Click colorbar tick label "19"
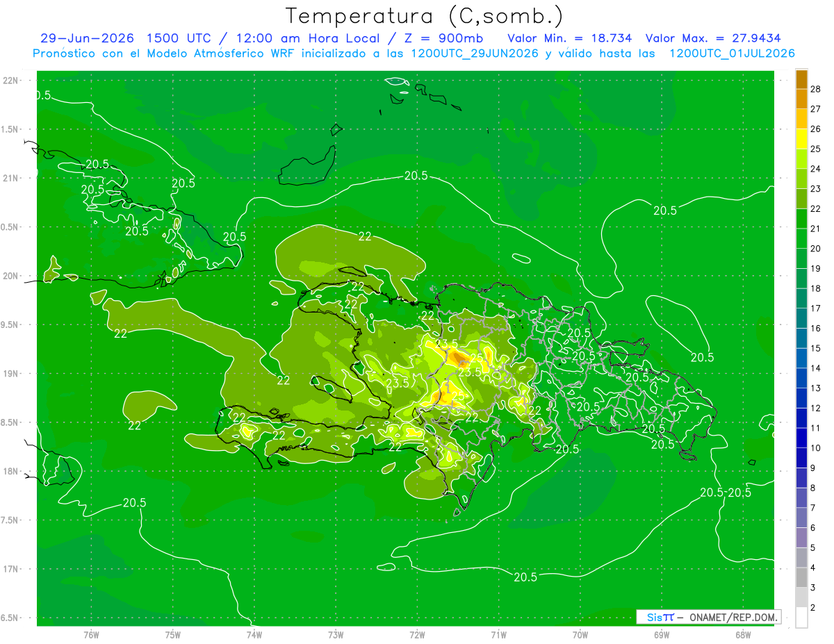Viewport: 834px width, 644px height. pyautogui.click(x=817, y=268)
